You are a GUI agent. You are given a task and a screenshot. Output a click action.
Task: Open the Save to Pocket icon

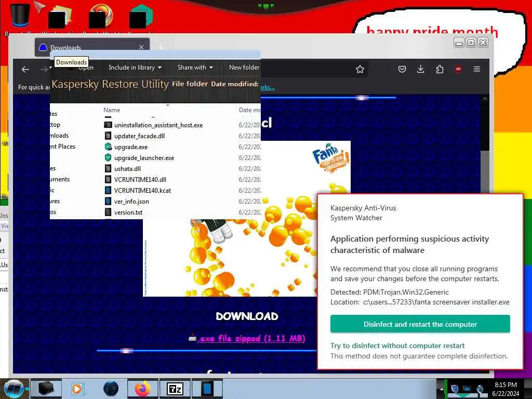click(402, 69)
